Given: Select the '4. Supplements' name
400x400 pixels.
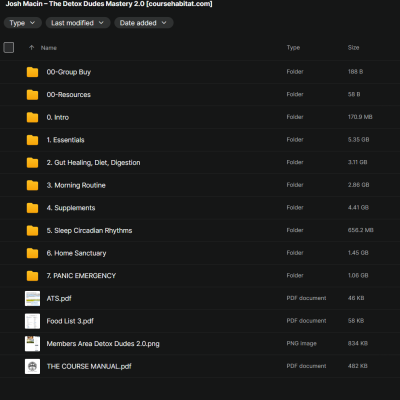Looking at the screenshot, I should click(x=71, y=208).
